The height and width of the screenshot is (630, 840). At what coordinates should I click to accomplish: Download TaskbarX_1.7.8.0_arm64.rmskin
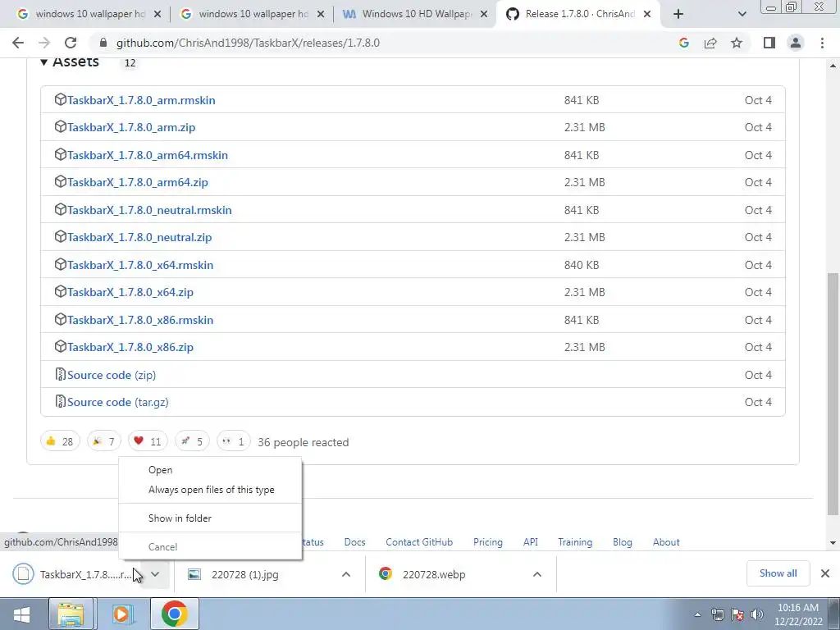click(x=148, y=155)
